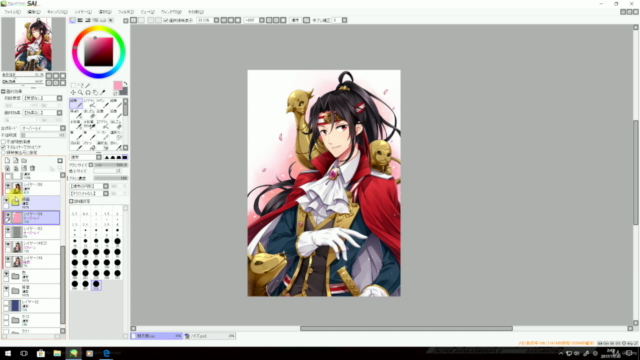640x360 pixels.
Task: Choose the flat rectangular brush tip shape
Action: pos(125,157)
